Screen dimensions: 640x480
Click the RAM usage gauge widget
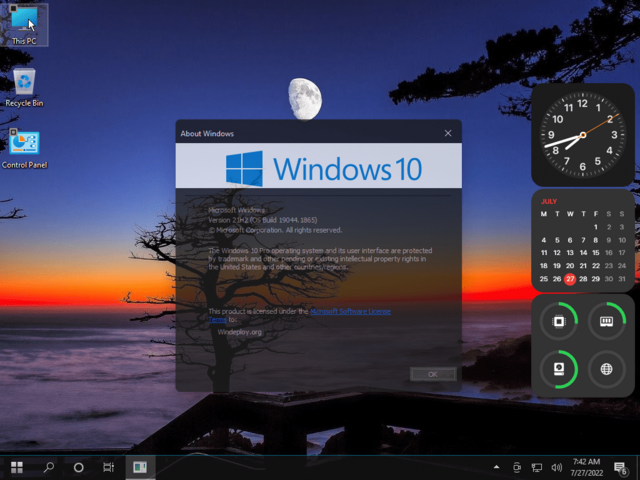coord(607,321)
